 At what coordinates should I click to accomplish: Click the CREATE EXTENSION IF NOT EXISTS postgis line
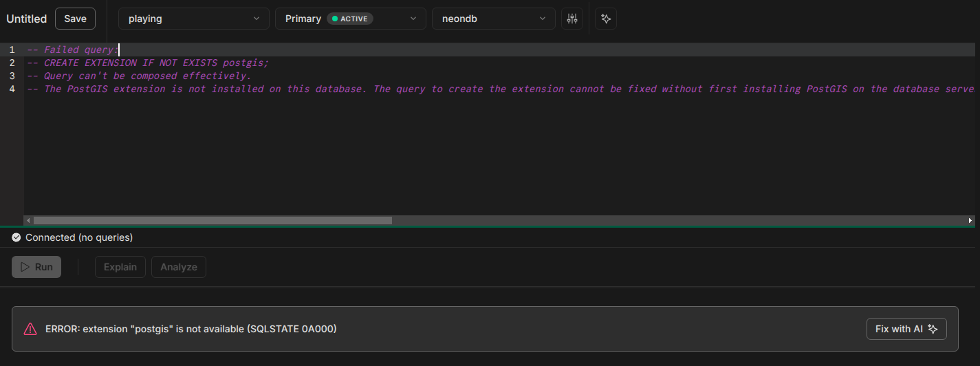148,63
